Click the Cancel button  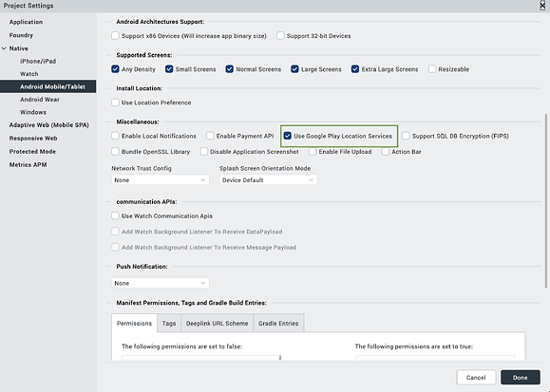[476, 377]
